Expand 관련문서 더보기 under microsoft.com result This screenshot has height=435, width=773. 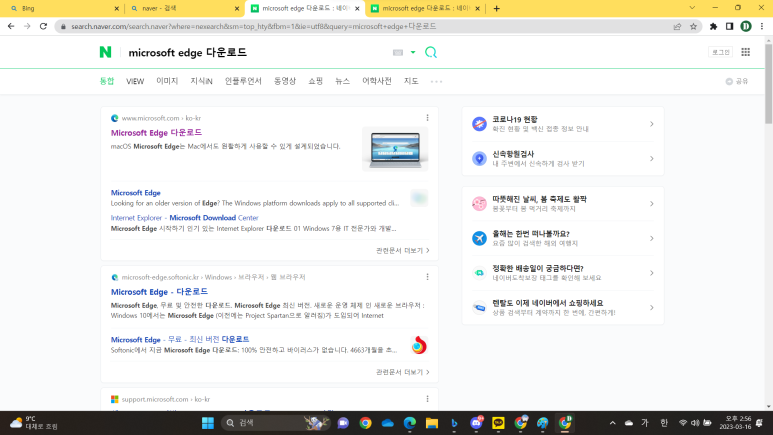tap(403, 251)
